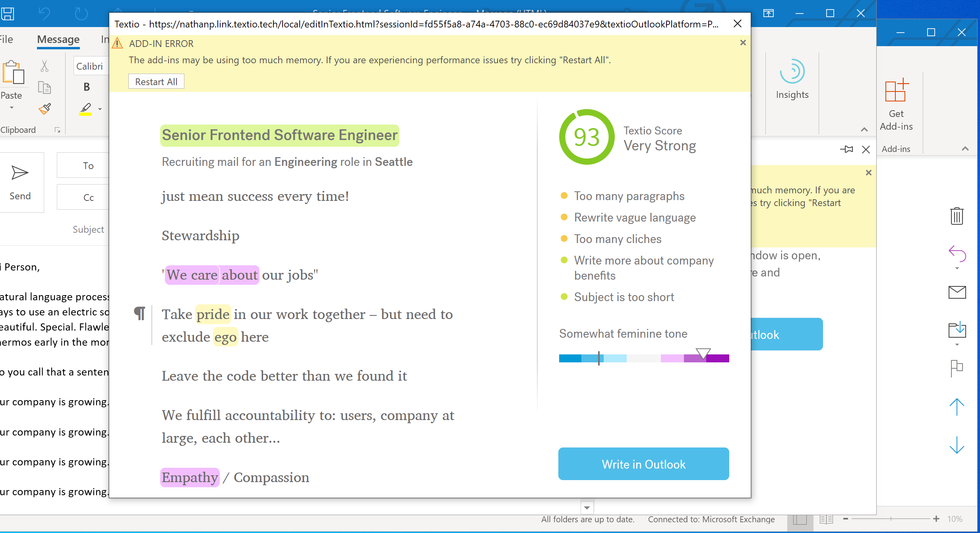Open Clipboard group dialog launcher
Screen dimensions: 980x533
click(58, 130)
